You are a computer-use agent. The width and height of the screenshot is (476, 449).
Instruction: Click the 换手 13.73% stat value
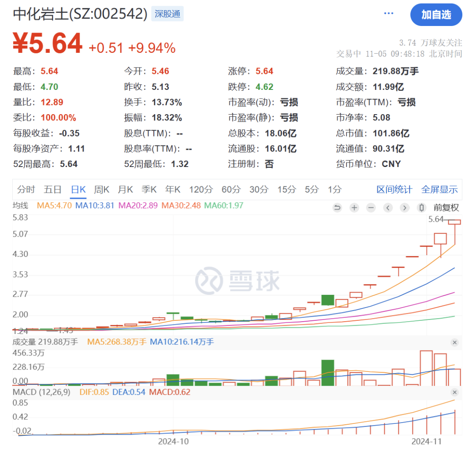pyautogui.click(x=167, y=102)
